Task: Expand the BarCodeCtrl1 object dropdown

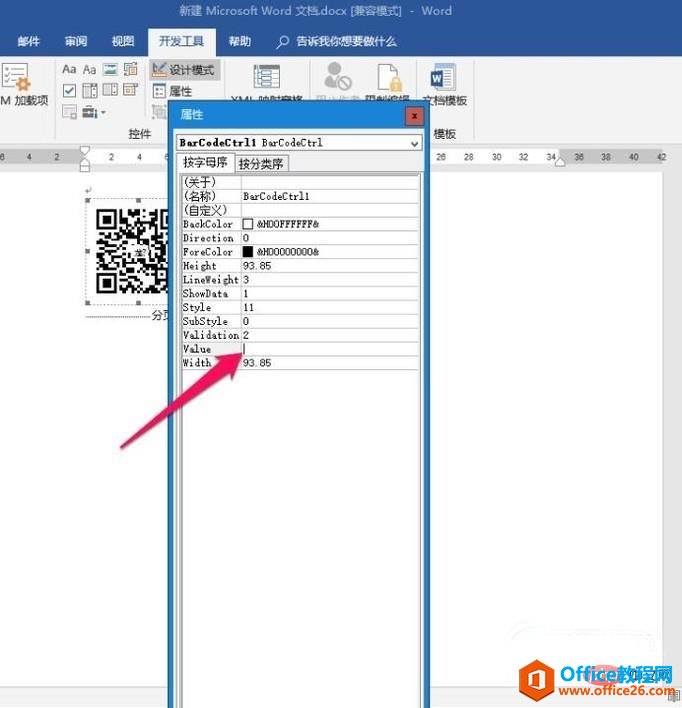Action: (x=414, y=144)
